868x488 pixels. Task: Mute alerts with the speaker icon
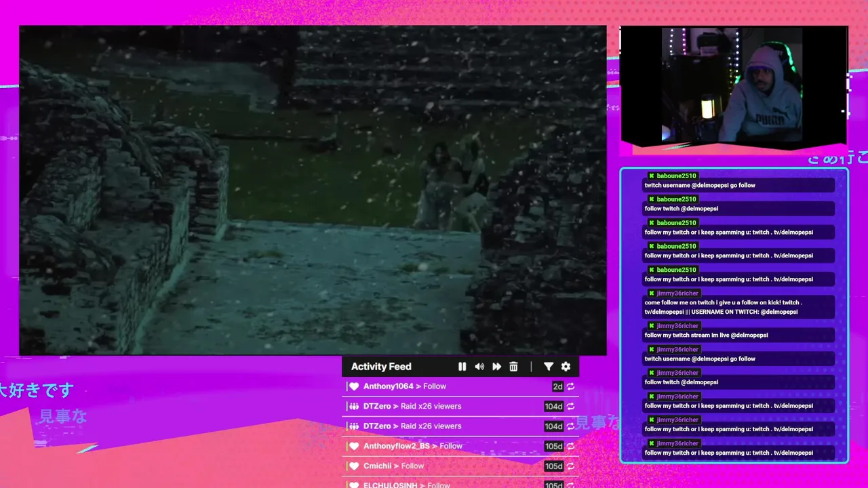pyautogui.click(x=479, y=367)
